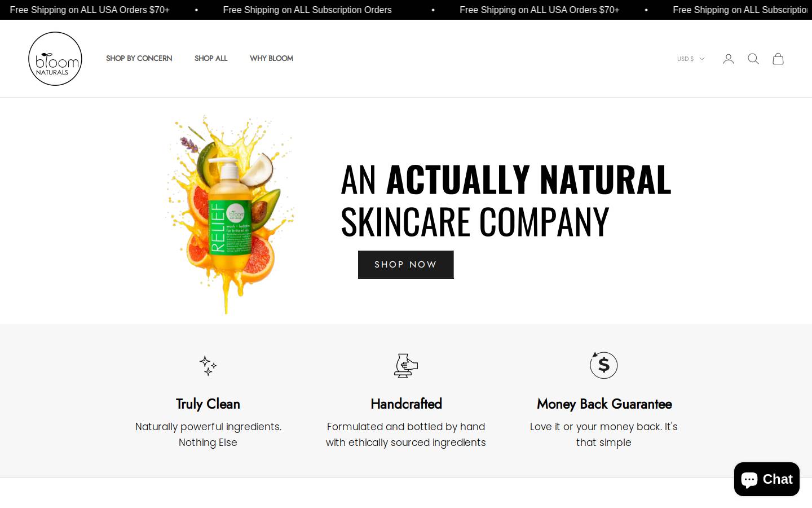Click the 'Handcrafted' heading

(406, 404)
